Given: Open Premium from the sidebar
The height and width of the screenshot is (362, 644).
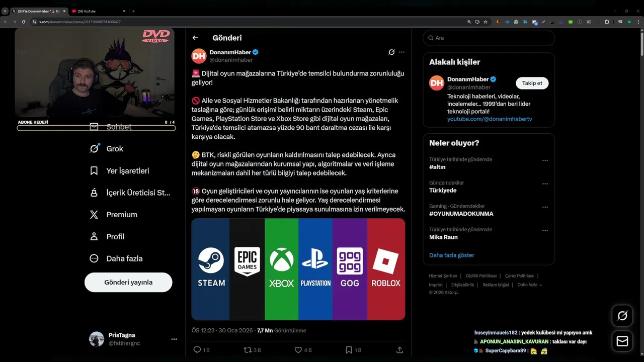Looking at the screenshot, I should click(x=113, y=215).
